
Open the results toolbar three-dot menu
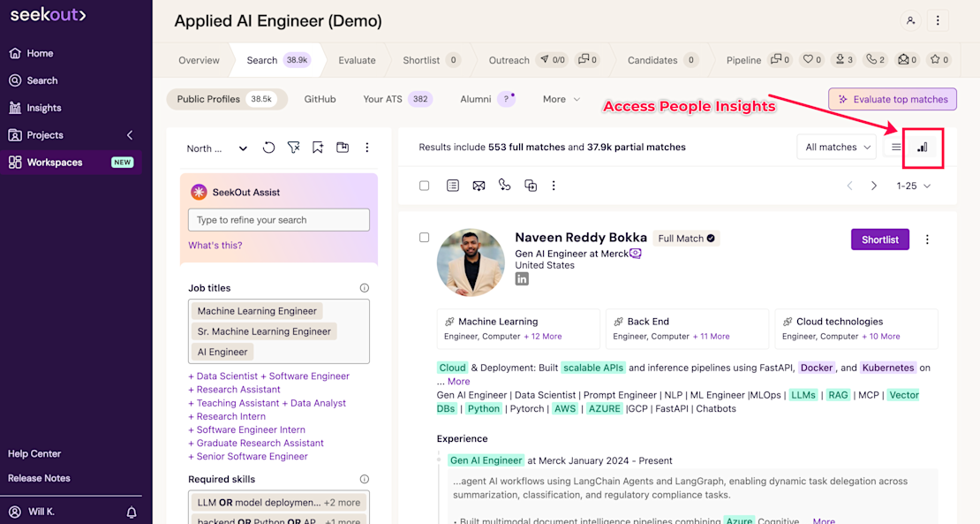click(x=554, y=186)
